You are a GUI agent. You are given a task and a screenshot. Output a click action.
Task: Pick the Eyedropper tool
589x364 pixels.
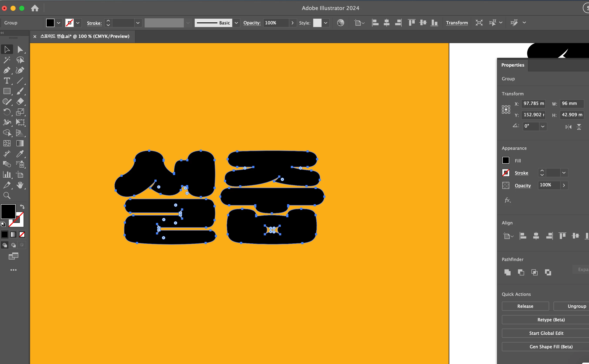point(20,154)
